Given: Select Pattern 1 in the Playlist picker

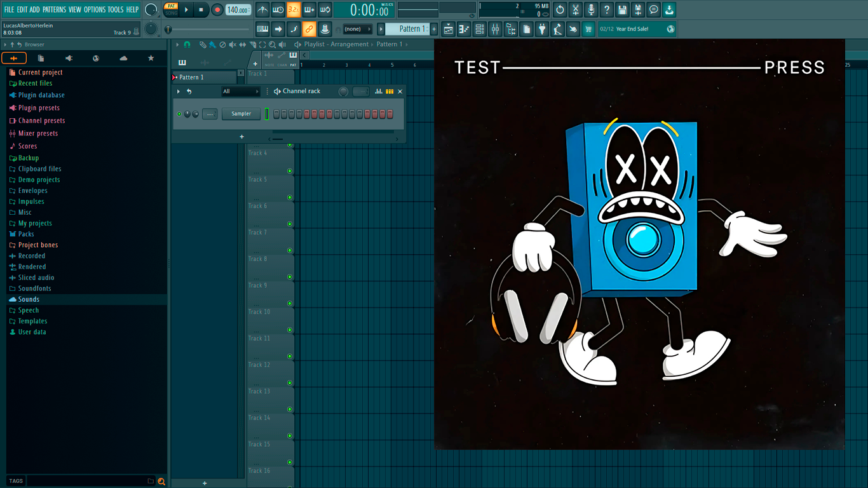Looking at the screenshot, I should point(203,78).
